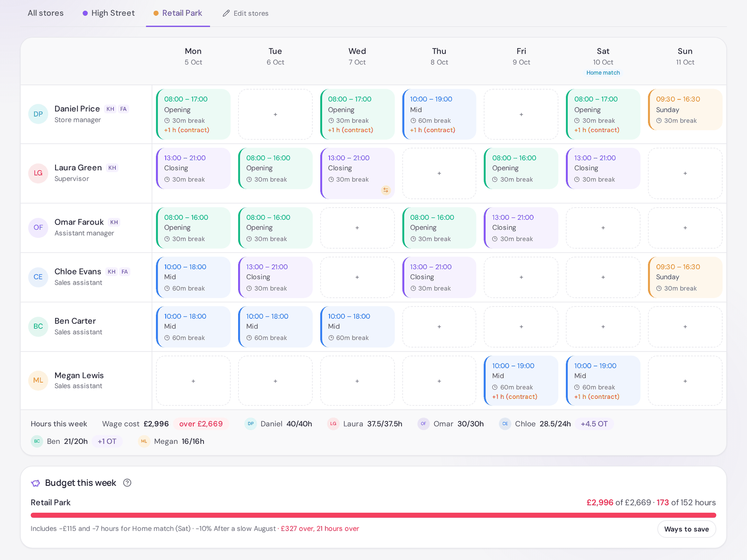Click Ben's +1 OT badge

[107, 441]
